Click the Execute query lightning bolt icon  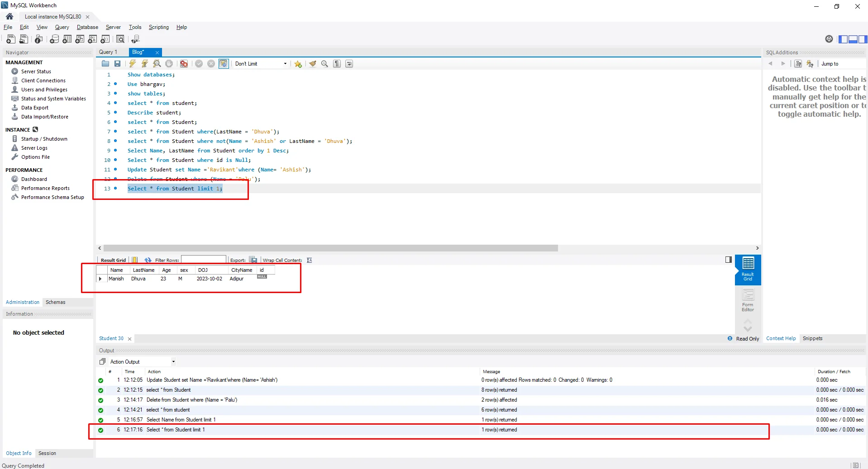coord(132,64)
